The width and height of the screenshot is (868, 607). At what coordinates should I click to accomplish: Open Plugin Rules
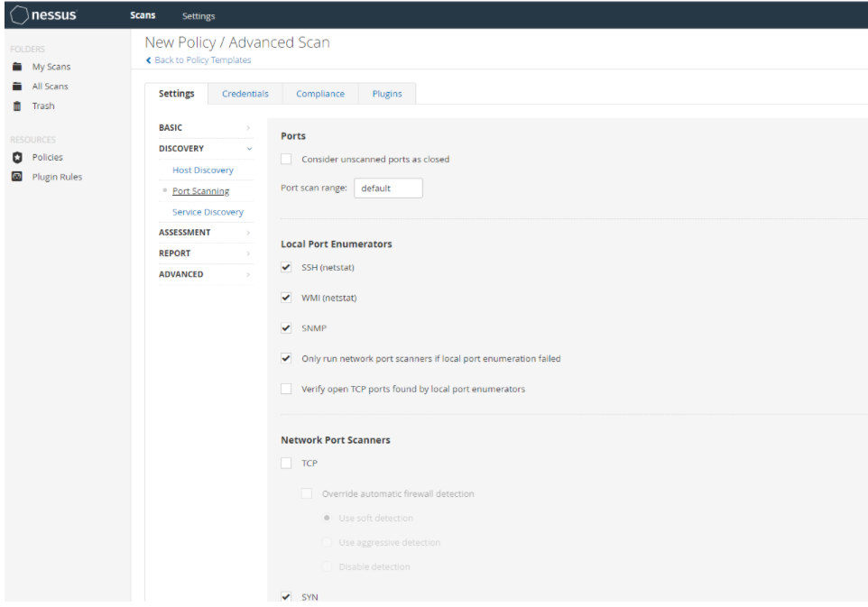(57, 177)
